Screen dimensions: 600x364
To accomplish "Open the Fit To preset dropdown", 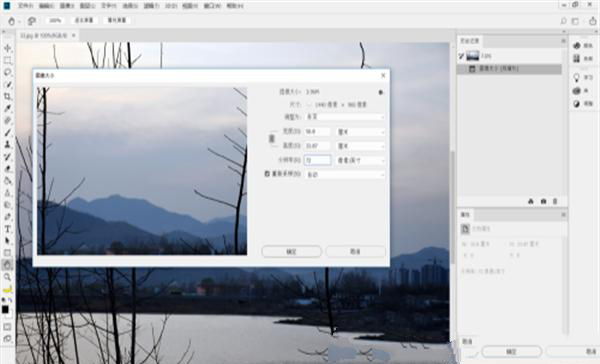I will click(x=345, y=117).
